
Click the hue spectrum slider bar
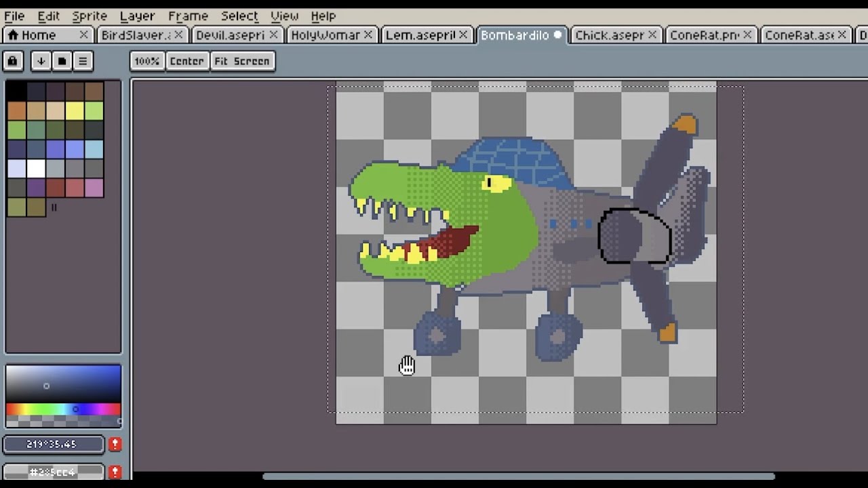63,409
